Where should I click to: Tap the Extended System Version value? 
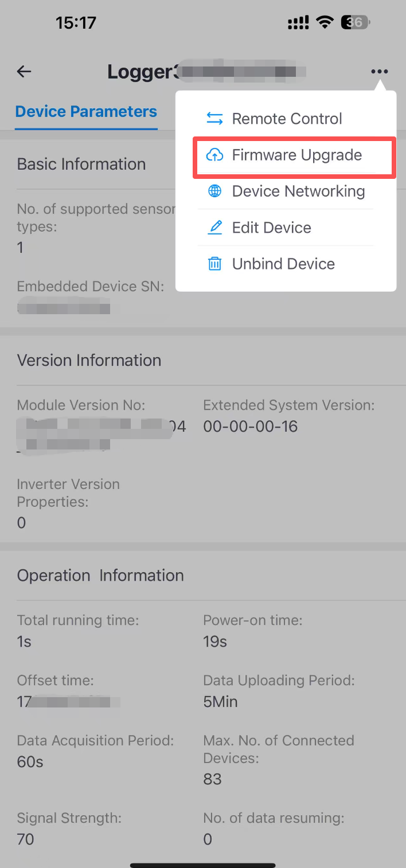click(250, 427)
